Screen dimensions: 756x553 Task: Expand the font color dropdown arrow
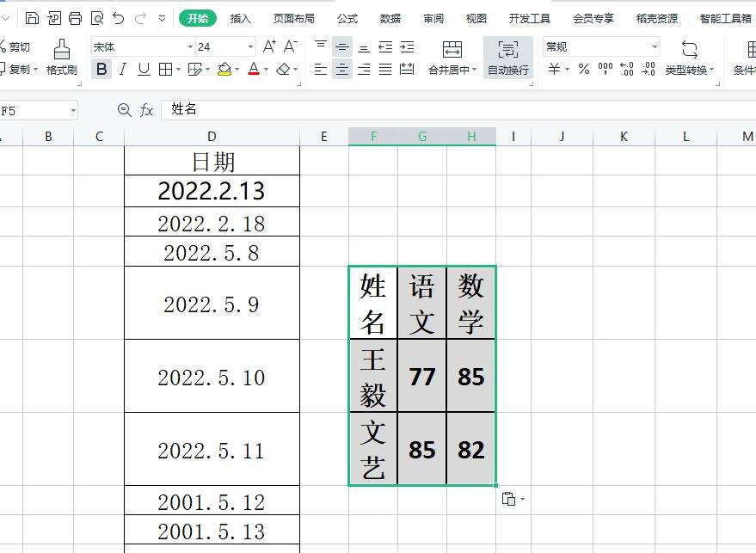point(266,70)
